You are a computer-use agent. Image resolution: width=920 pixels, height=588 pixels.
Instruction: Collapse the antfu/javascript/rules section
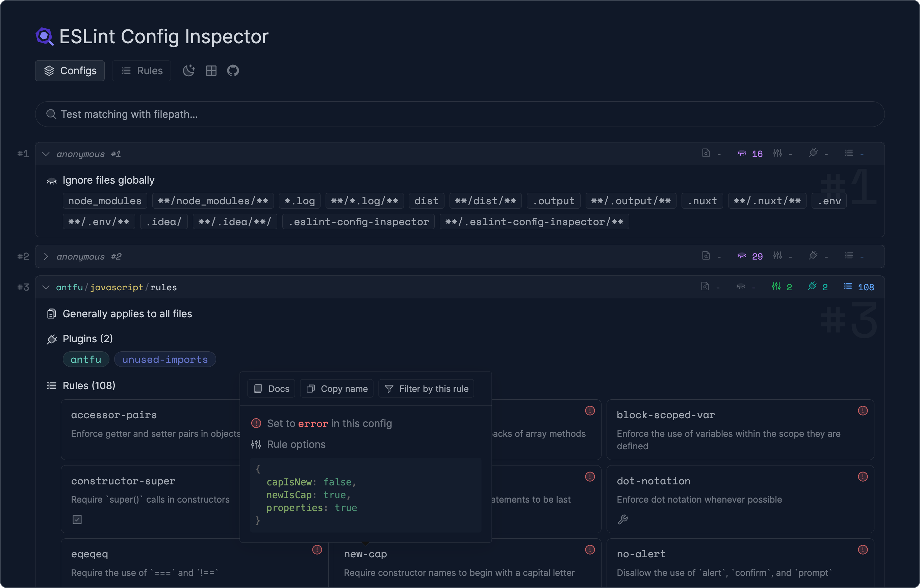coord(46,287)
